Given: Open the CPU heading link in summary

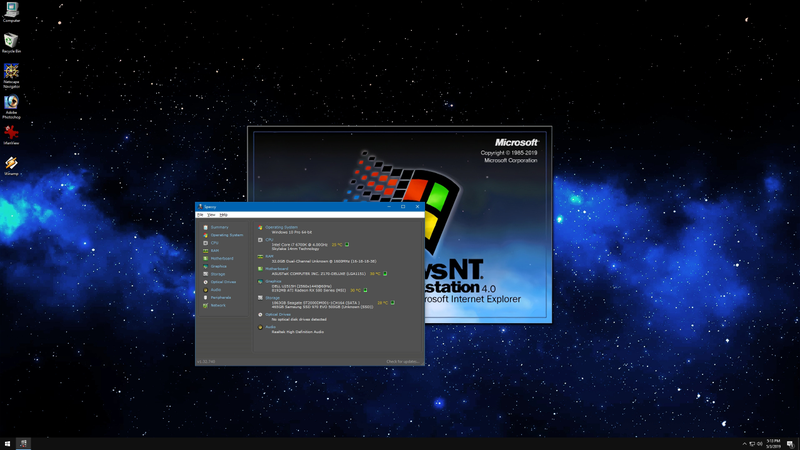Looking at the screenshot, I should click(269, 240).
